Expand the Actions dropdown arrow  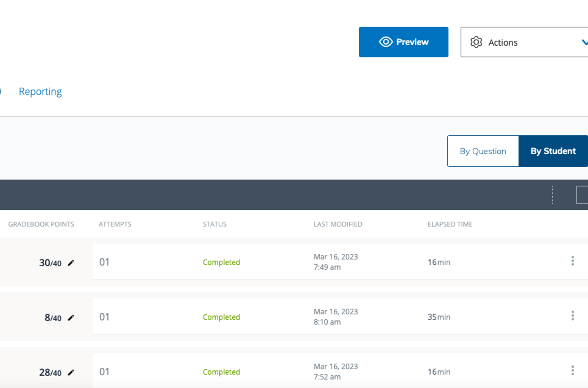584,42
